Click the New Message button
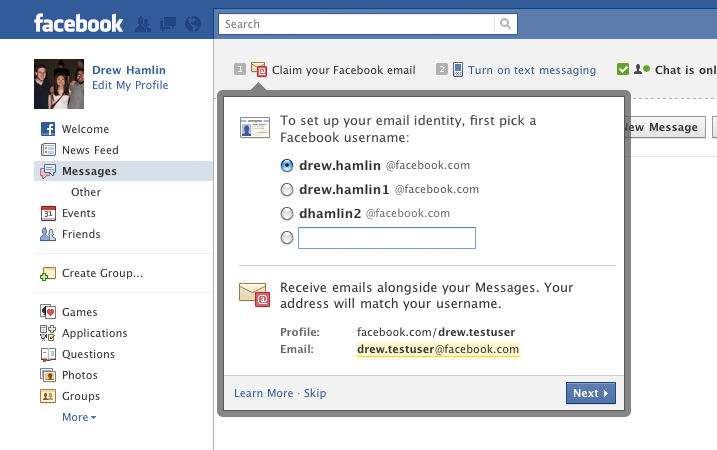Viewport: 717px width, 450px height. 665,127
